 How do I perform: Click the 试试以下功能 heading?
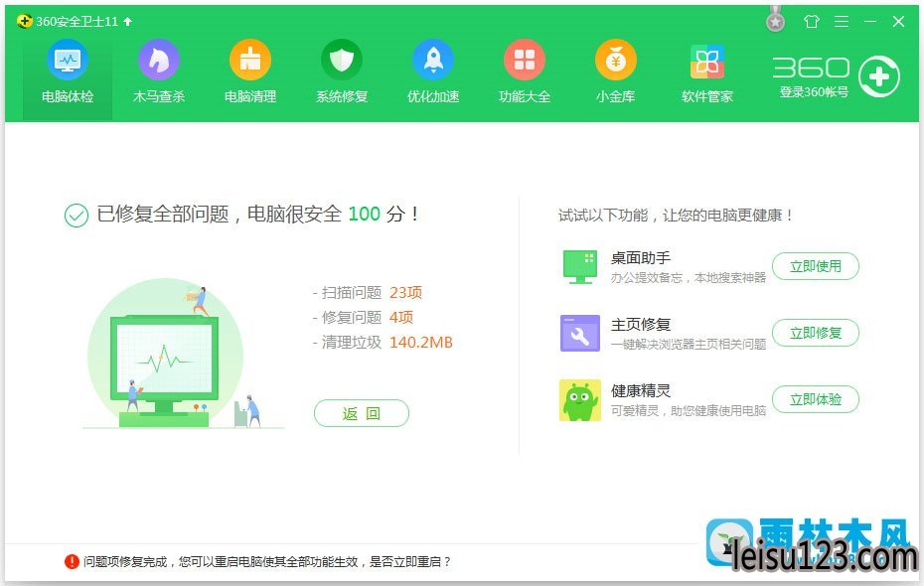pos(676,216)
